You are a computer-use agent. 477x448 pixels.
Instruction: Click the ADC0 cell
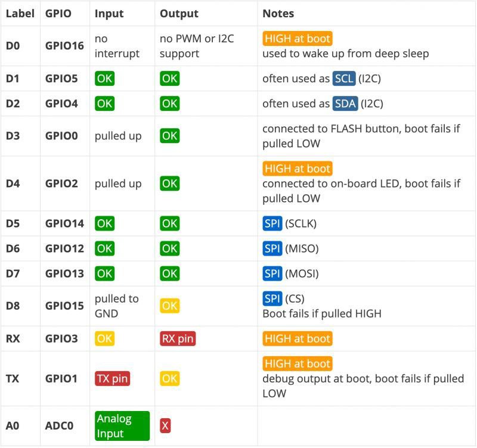[x=60, y=425]
